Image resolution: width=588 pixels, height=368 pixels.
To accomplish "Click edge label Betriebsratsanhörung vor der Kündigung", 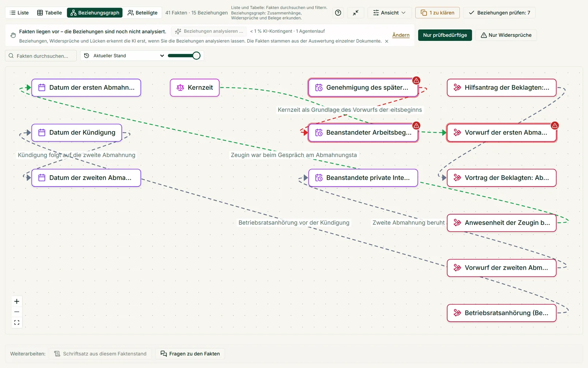I will 294,223.
